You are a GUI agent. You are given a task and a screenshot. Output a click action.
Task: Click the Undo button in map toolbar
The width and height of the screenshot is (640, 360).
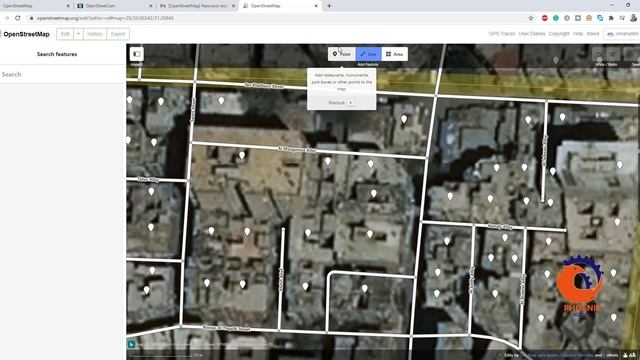(598, 54)
